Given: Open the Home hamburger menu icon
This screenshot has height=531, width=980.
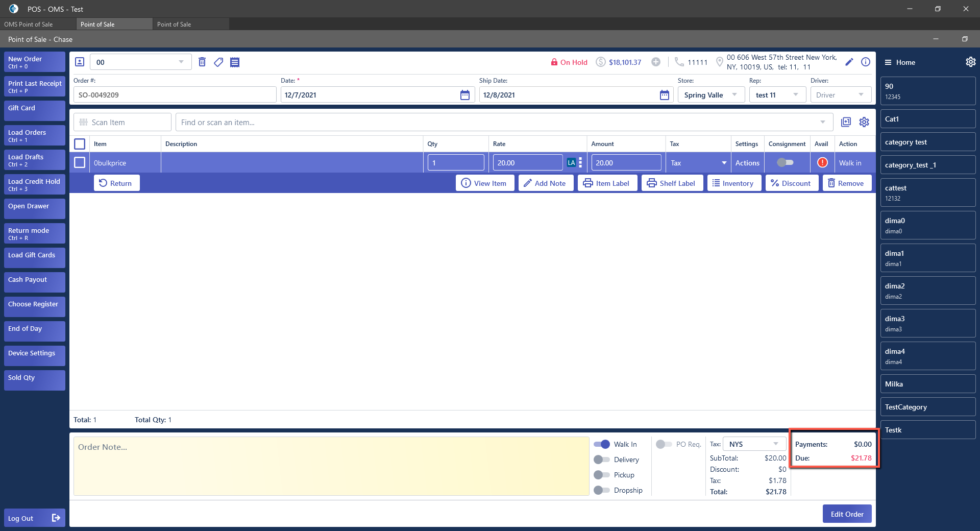Looking at the screenshot, I should coord(888,62).
